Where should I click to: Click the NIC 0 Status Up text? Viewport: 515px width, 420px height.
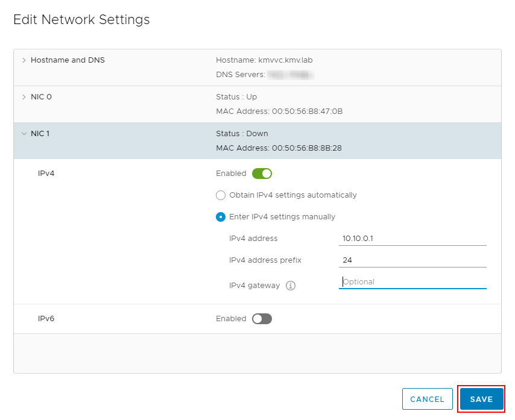[236, 97]
